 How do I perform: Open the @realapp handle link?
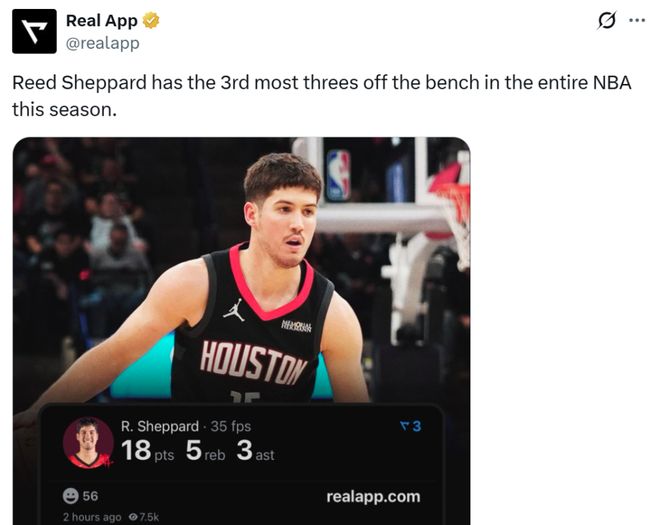pyautogui.click(x=102, y=43)
